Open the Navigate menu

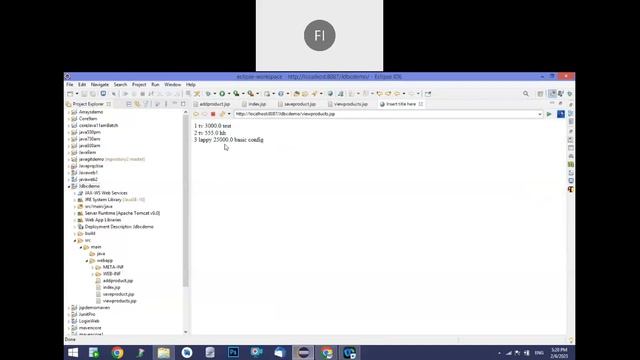[x=100, y=84]
